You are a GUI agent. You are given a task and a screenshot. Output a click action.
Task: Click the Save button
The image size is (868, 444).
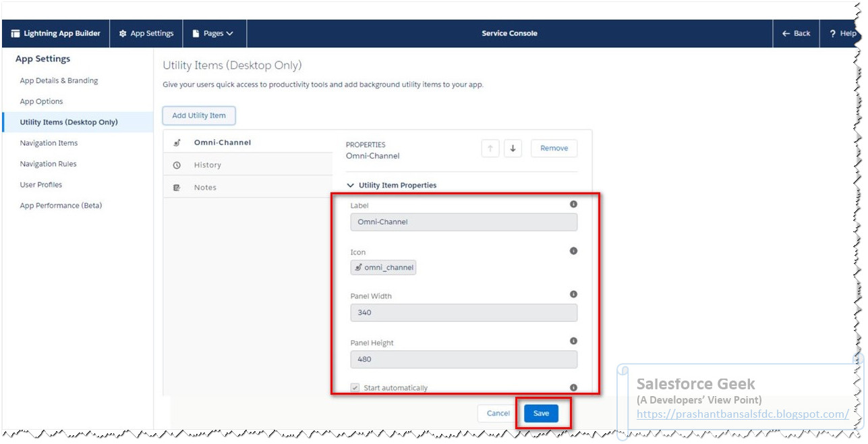coord(541,414)
